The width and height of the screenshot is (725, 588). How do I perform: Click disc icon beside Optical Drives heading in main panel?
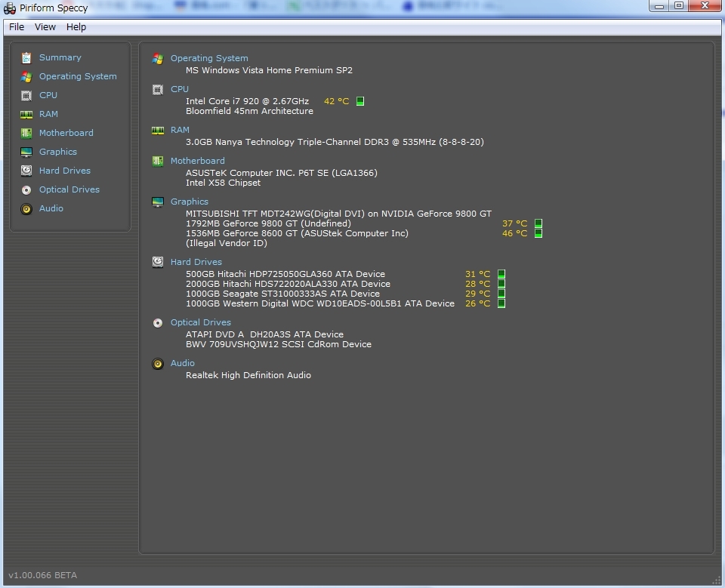(158, 322)
